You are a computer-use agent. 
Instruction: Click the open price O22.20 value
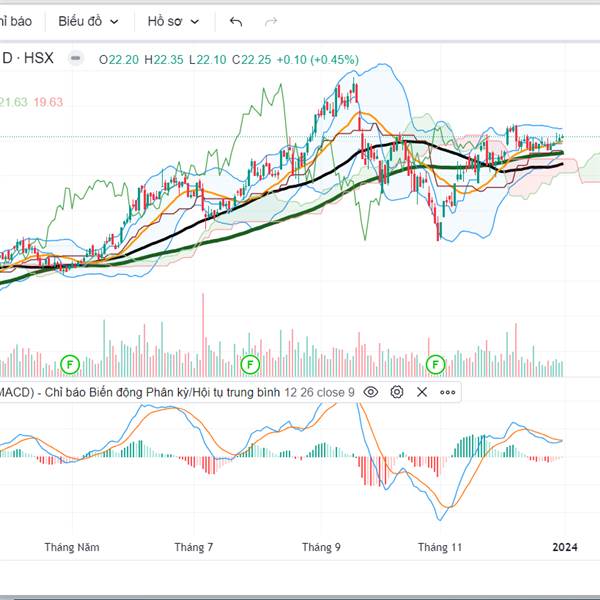[x=119, y=60]
